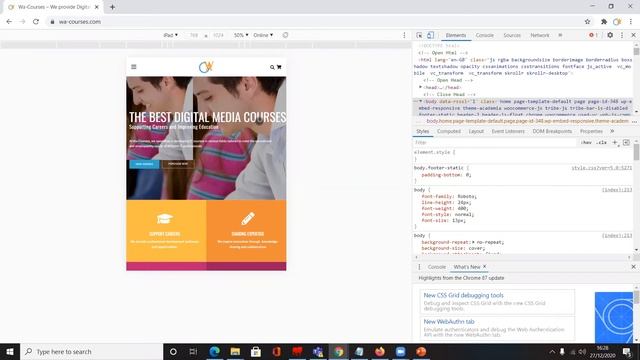Click the styles Filter input

point(494,142)
